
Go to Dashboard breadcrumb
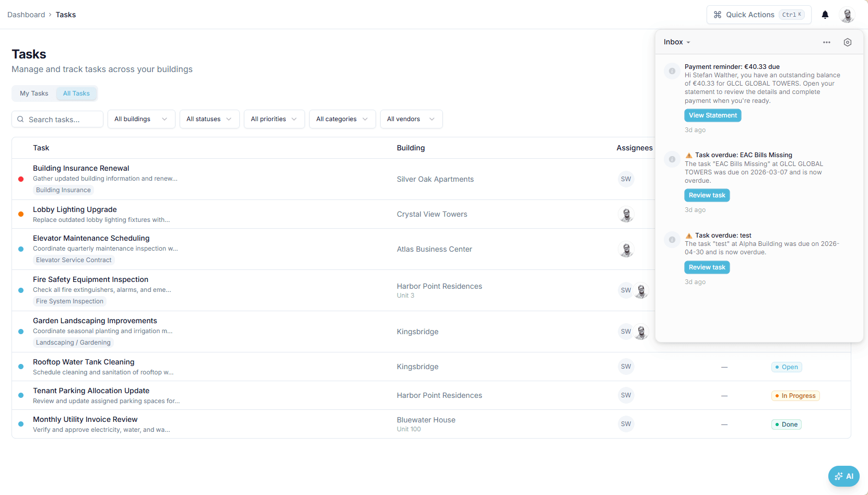26,15
